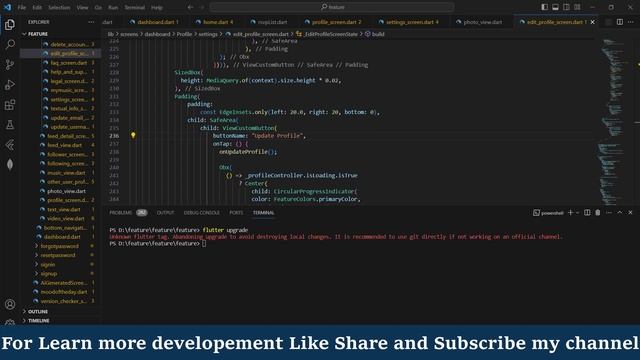Split the terminal
Image resolution: width=640 pixels, height=360 pixels.
[587, 213]
